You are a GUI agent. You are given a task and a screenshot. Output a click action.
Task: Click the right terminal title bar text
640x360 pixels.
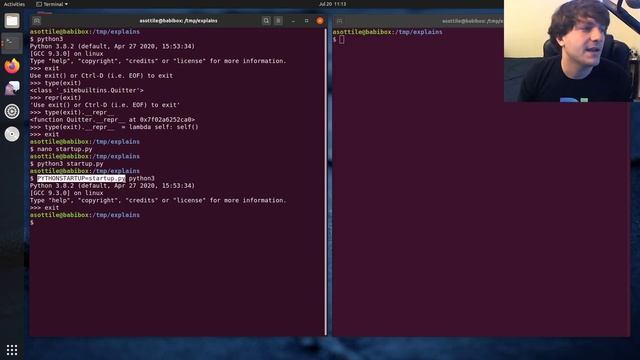pyautogui.click(x=473, y=21)
